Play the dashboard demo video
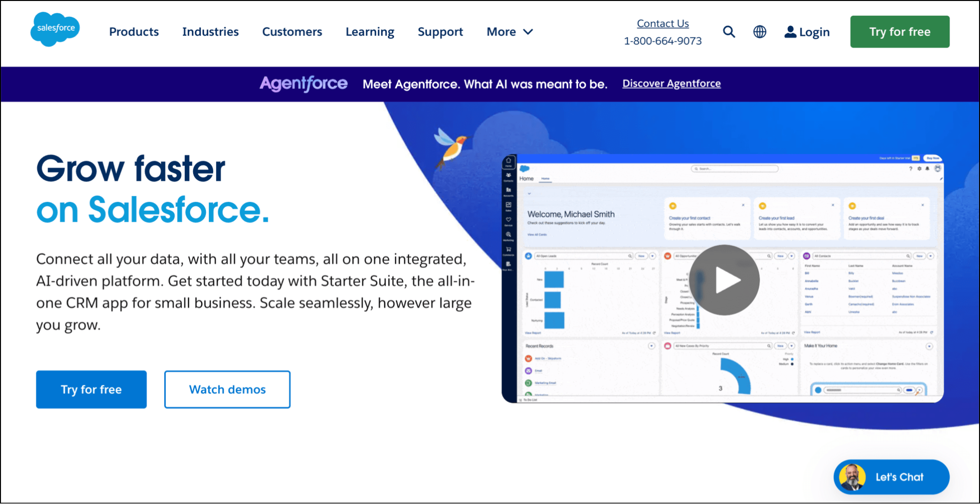 pos(725,280)
